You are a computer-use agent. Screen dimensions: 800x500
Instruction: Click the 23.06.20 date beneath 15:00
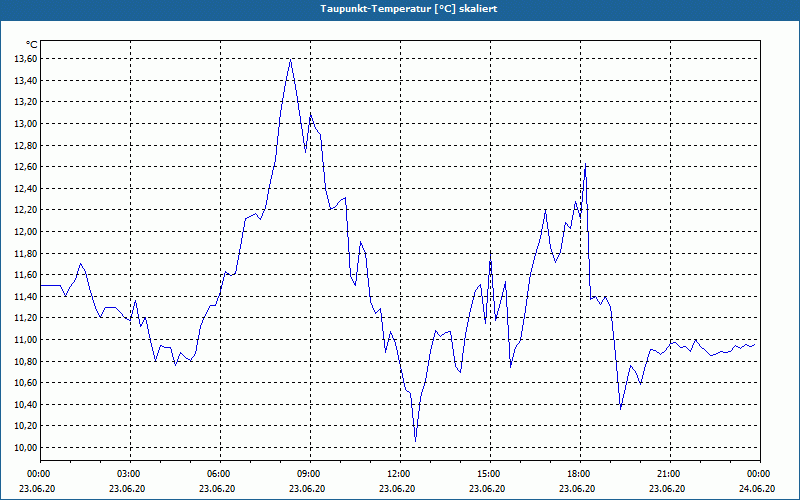[488, 488]
